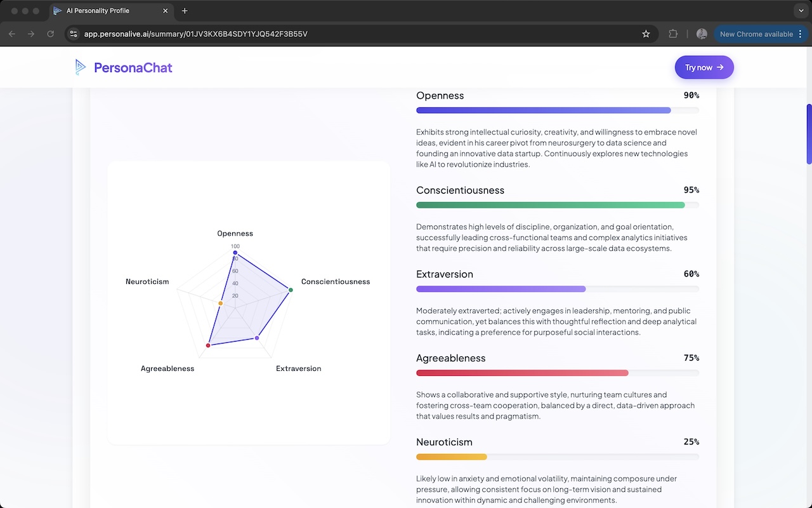Click the radar chart Conscientiousness axis label
812x508 pixels.
tap(336, 281)
